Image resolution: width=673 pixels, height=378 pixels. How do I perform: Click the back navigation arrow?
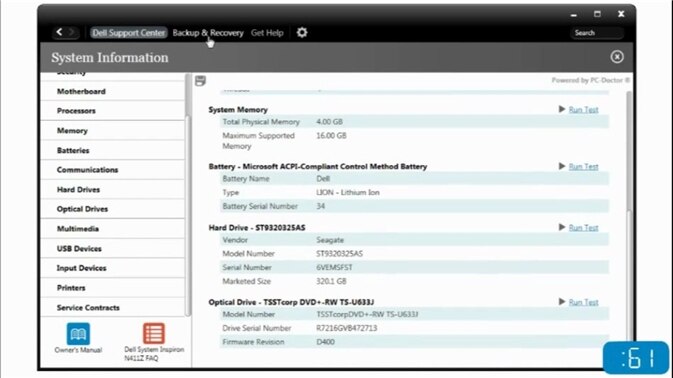tap(60, 32)
